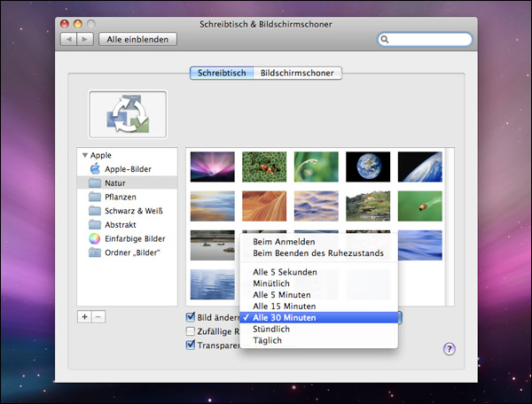This screenshot has width=532, height=404.
Task: Click the plus button to add folder
Action: (x=84, y=316)
